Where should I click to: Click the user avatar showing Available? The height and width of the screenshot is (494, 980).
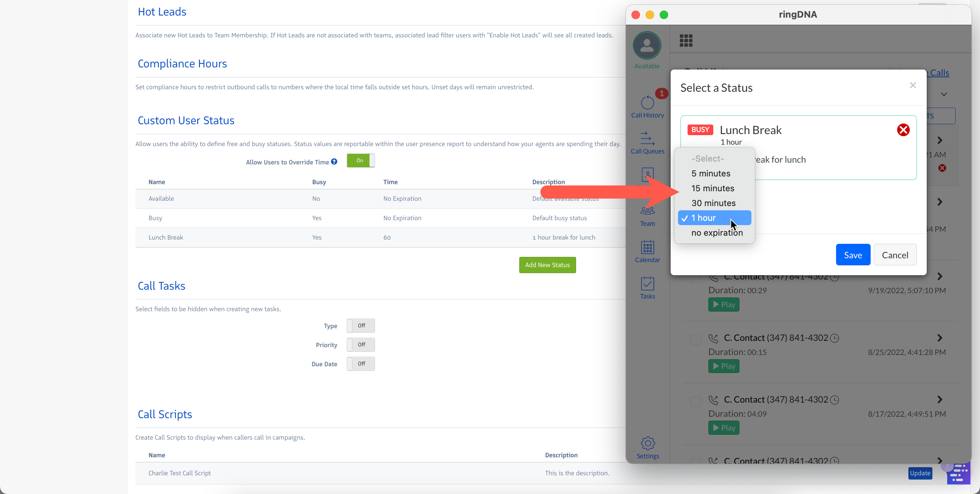pyautogui.click(x=647, y=46)
